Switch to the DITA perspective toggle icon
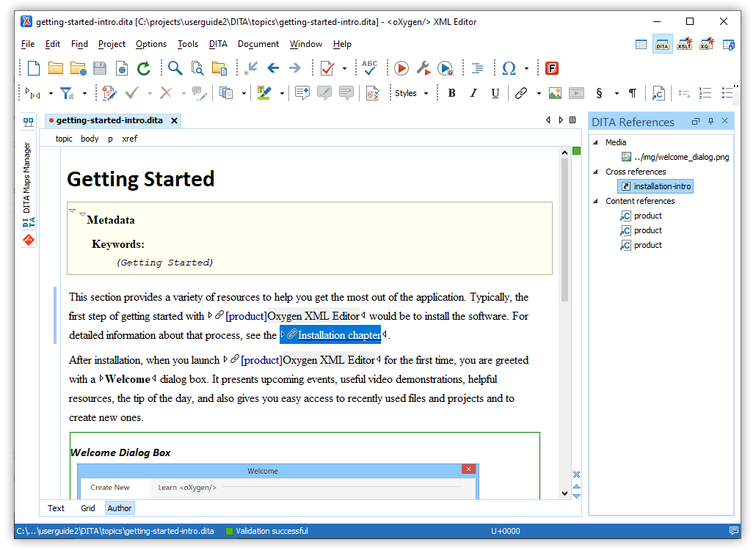 662,44
